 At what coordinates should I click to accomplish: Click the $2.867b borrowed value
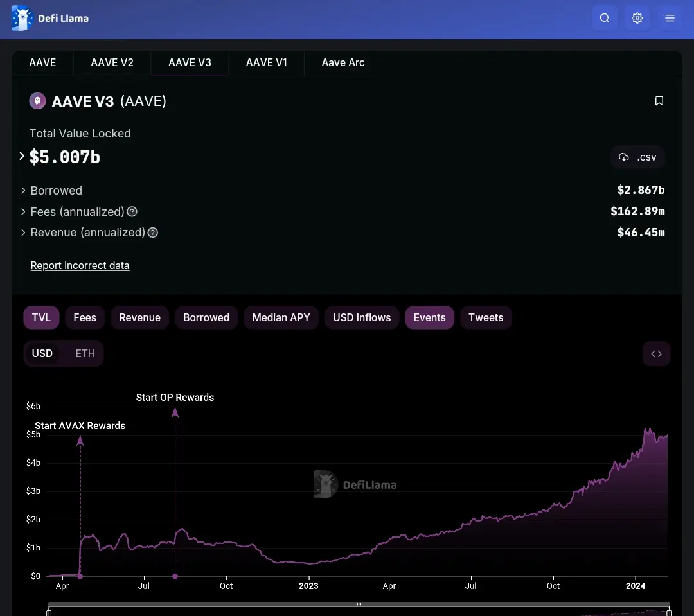641,190
